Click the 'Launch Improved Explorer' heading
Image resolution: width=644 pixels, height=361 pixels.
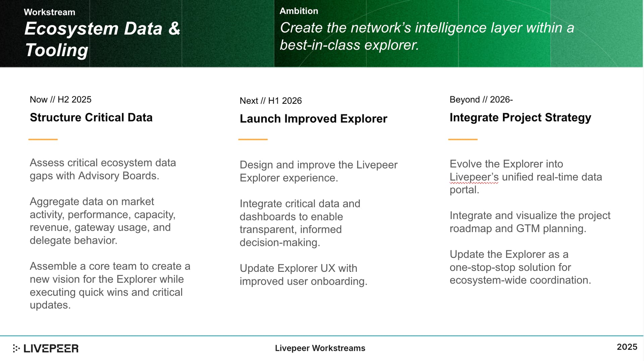pyautogui.click(x=313, y=119)
